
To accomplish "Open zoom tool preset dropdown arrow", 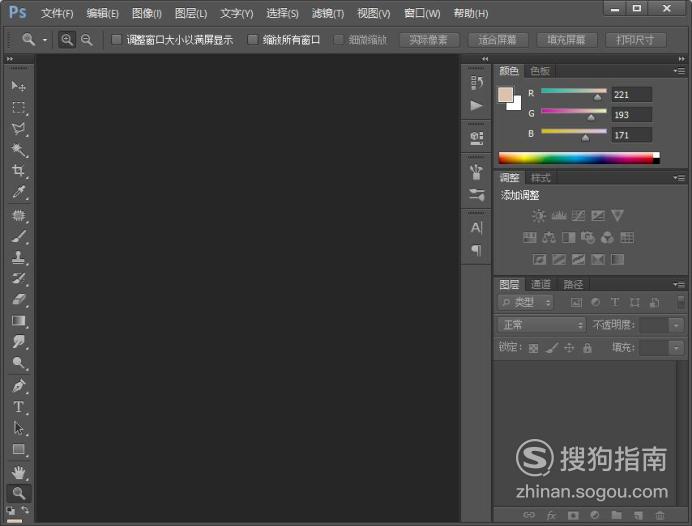I will [x=45, y=40].
